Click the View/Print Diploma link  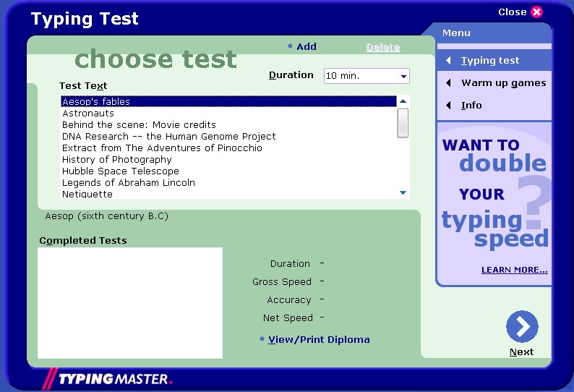click(319, 340)
